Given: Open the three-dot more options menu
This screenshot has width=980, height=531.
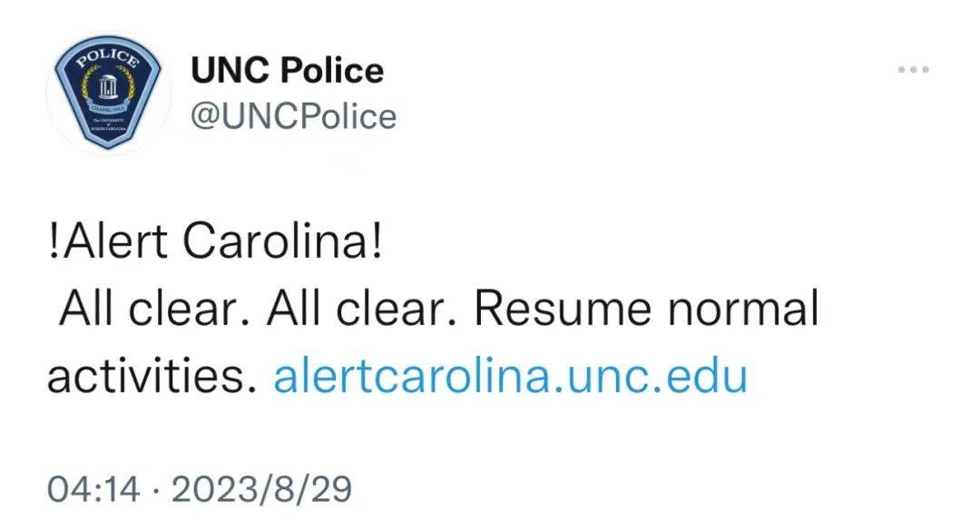Looking at the screenshot, I should tap(913, 69).
